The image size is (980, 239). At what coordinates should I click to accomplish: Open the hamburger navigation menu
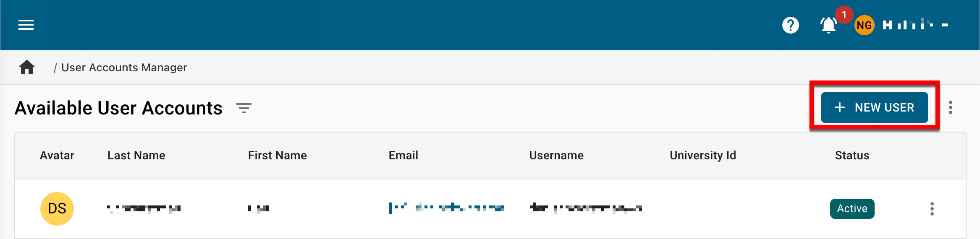click(x=26, y=25)
